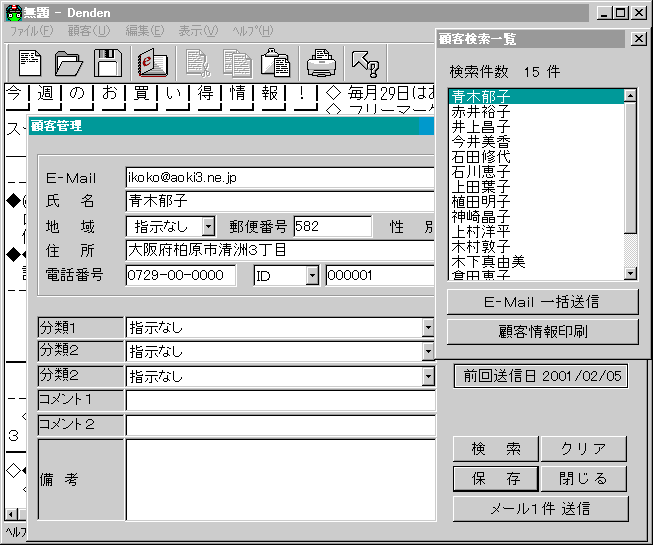This screenshot has width=653, height=545.
Task: Click the context Help arrow icon
Action: (x=365, y=63)
